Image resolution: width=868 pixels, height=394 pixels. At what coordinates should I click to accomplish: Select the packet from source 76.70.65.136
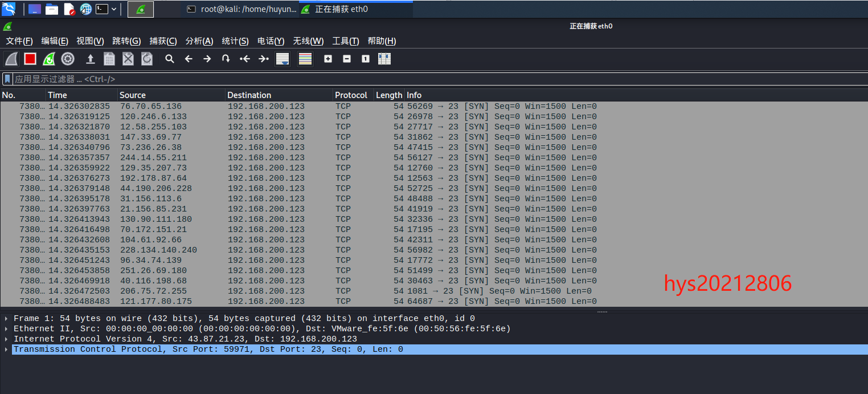point(434,107)
